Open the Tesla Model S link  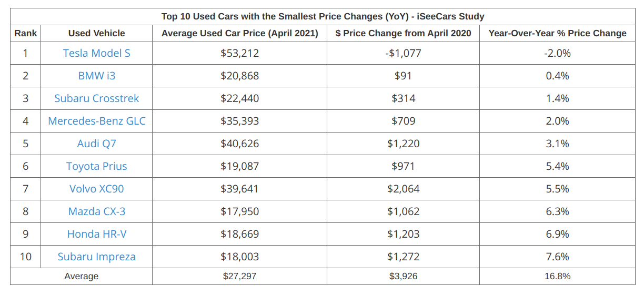97,53
